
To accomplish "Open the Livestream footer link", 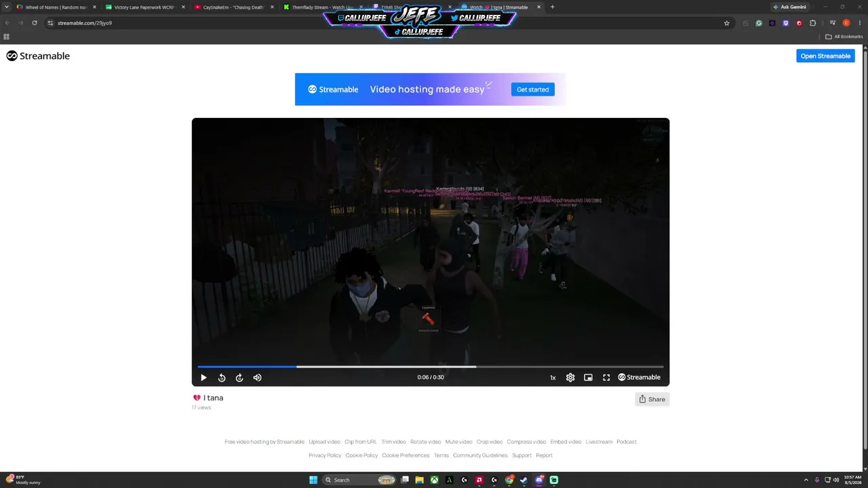I will click(599, 442).
